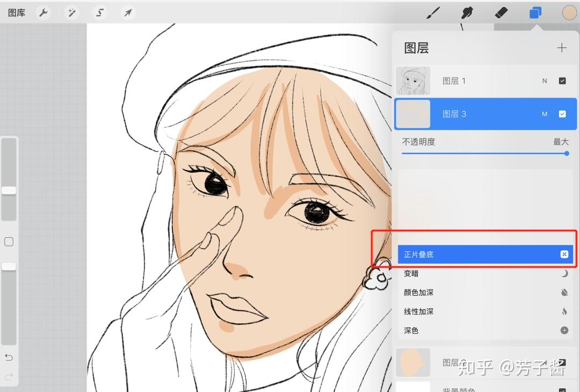Click the 正片叠底 multiply icon
This screenshot has width=580, height=392.
pos(564,254)
